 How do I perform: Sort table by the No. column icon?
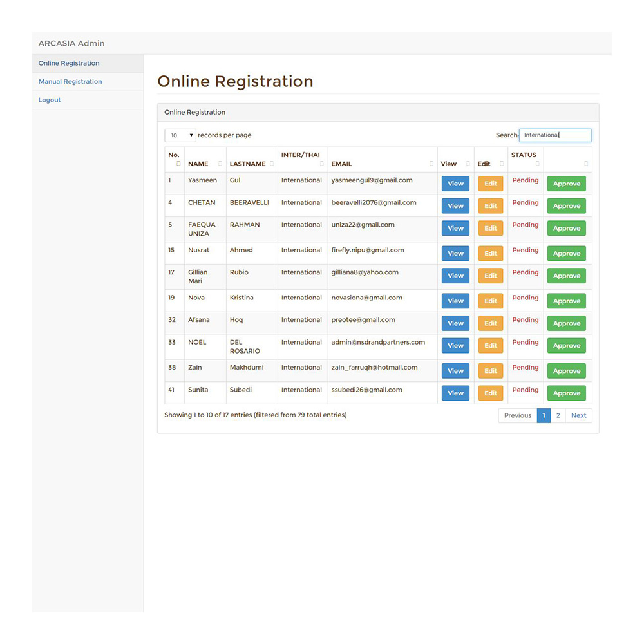click(178, 164)
